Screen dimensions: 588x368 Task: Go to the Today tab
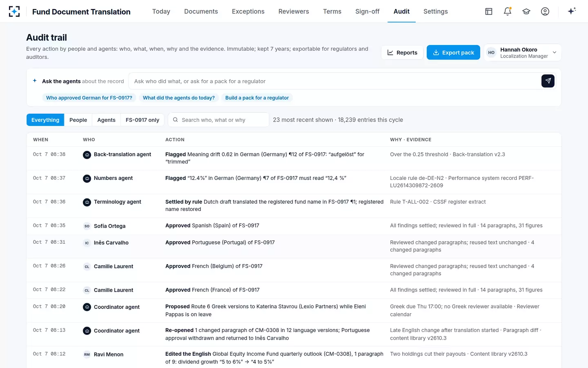(x=161, y=11)
